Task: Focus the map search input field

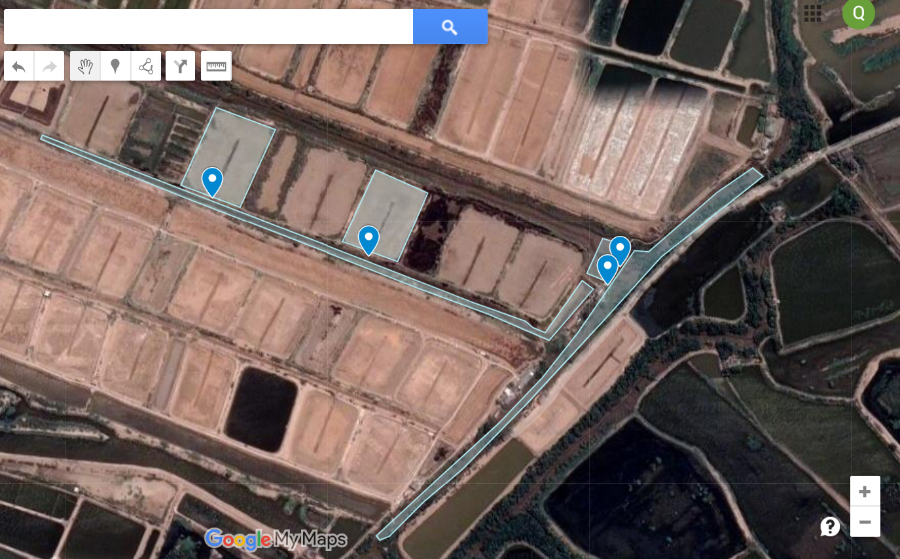Action: coord(208,27)
